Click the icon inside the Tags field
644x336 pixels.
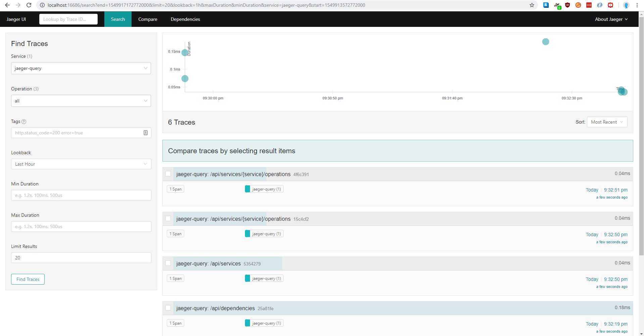tap(146, 133)
